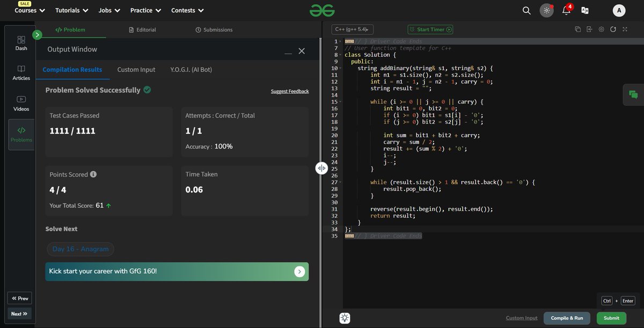Toggle full-screen editor icon
The width and height of the screenshot is (644, 328).
[x=625, y=29]
